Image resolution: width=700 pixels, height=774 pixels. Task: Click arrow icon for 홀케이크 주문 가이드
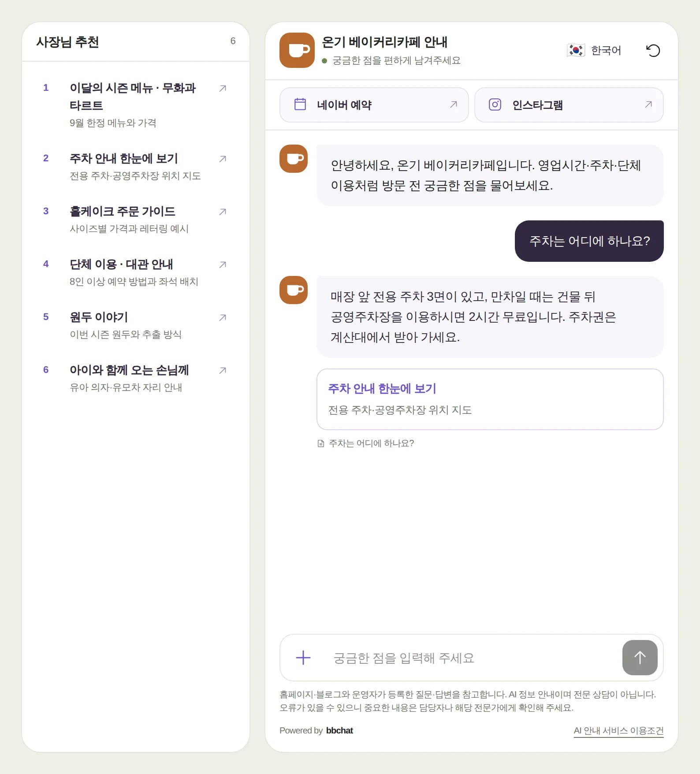[x=223, y=212]
